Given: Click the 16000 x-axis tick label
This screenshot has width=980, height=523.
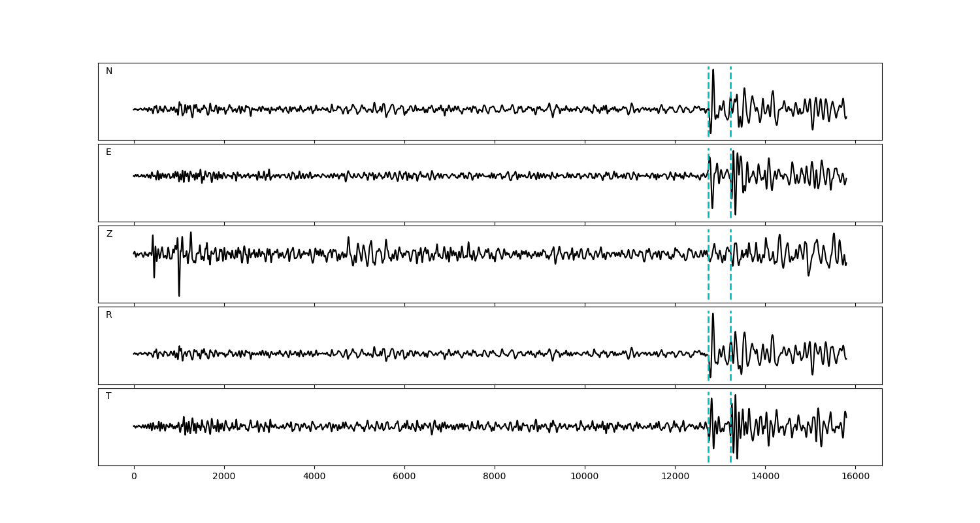Looking at the screenshot, I should click(855, 477).
